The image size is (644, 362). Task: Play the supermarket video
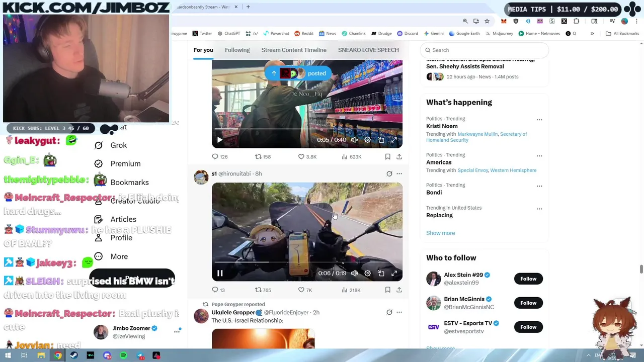(220, 140)
